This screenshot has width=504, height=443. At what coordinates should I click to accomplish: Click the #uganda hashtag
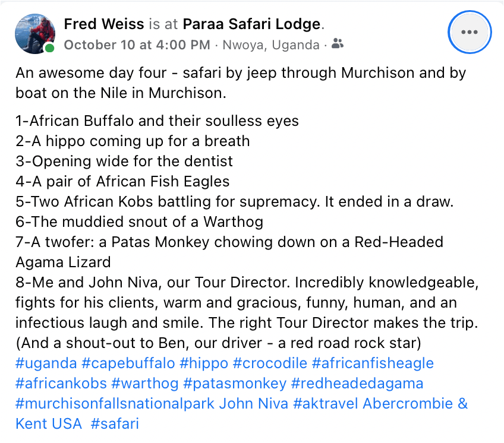pos(46,363)
